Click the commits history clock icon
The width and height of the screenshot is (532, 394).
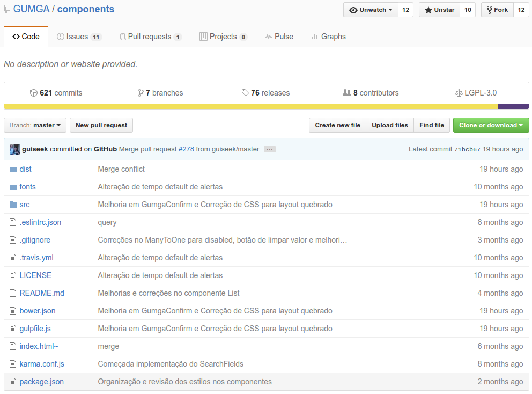coord(33,93)
